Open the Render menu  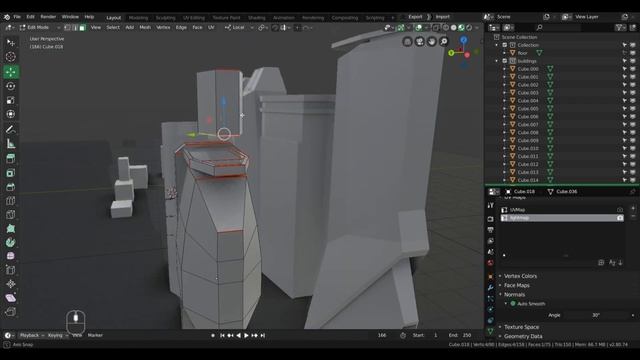click(48, 17)
